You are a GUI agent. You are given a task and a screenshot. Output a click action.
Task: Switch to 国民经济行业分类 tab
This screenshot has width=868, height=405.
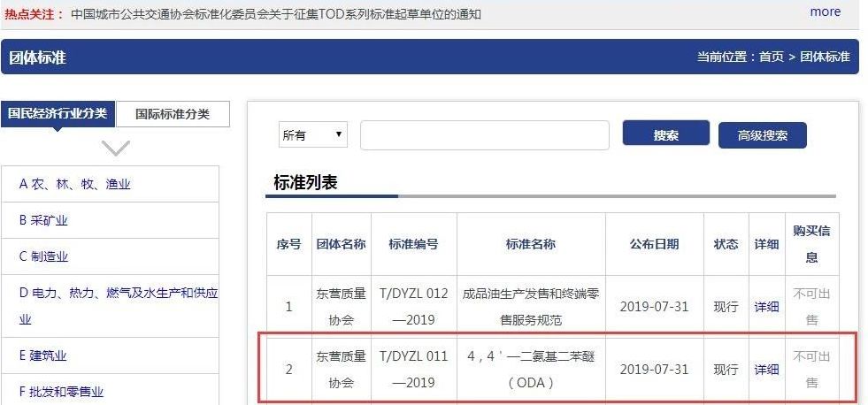pyautogui.click(x=58, y=114)
